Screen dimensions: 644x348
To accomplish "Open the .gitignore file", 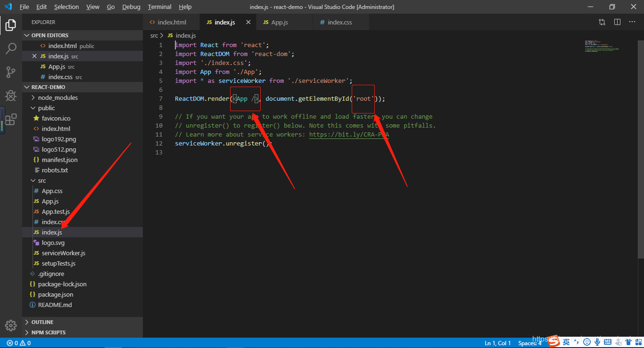I will click(x=83, y=274).
